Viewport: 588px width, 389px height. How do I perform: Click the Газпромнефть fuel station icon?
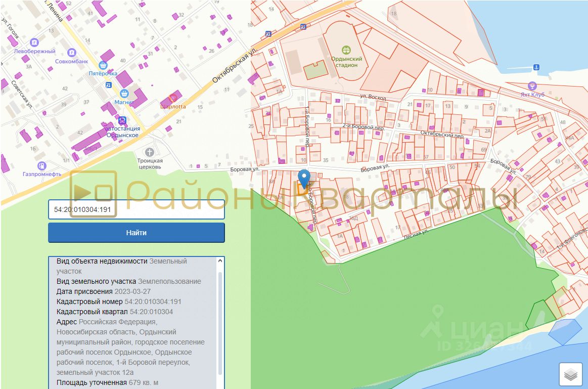pyautogui.click(x=41, y=165)
